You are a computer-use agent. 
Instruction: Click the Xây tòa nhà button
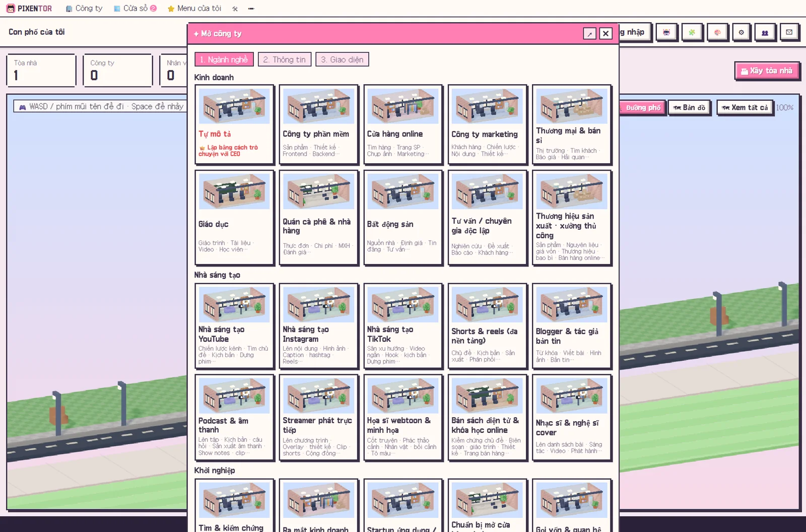767,71
